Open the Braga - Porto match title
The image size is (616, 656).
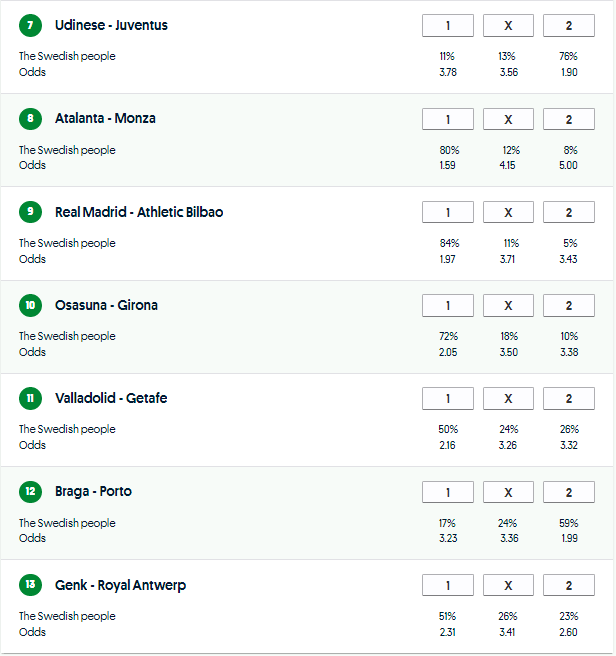click(93, 492)
